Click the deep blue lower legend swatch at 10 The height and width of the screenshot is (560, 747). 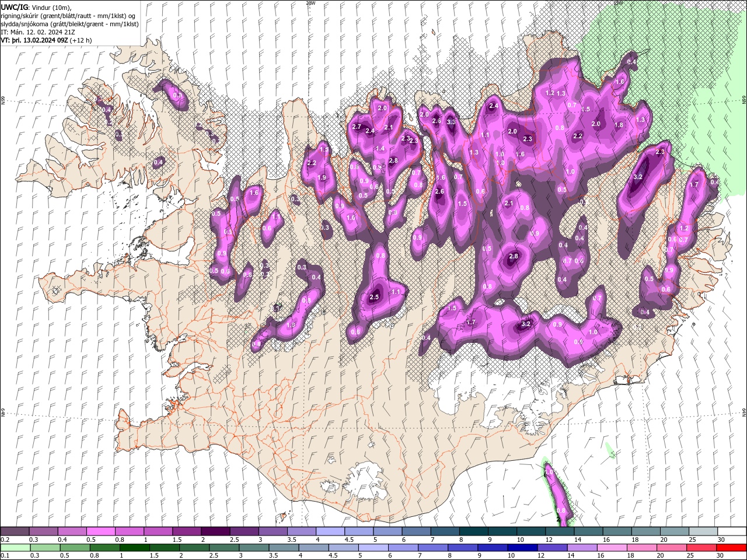click(x=522, y=548)
